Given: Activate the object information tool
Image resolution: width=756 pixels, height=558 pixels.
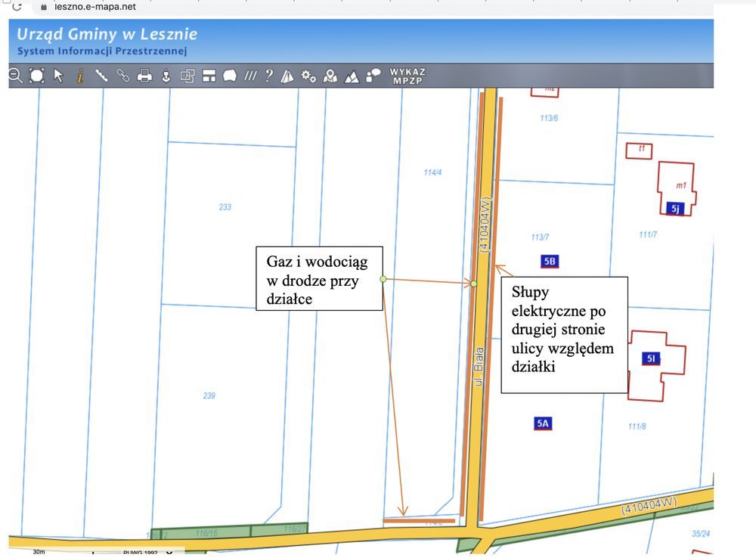Looking at the screenshot, I should click(x=79, y=76).
